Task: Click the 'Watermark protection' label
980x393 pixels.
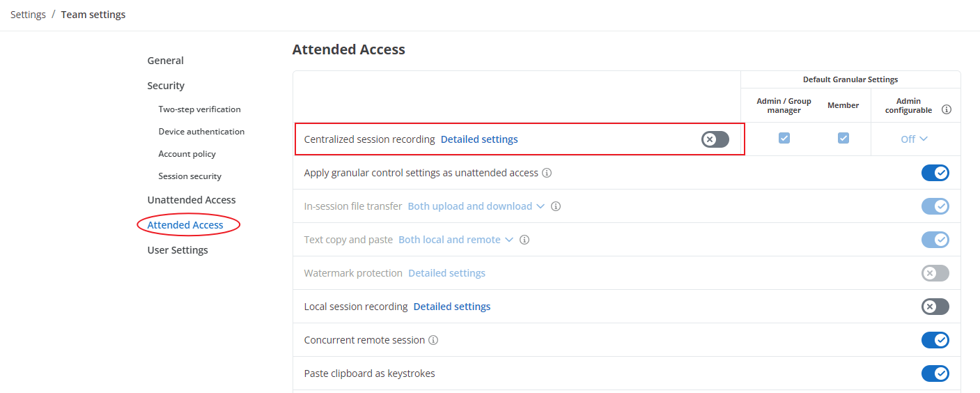Action: point(353,273)
